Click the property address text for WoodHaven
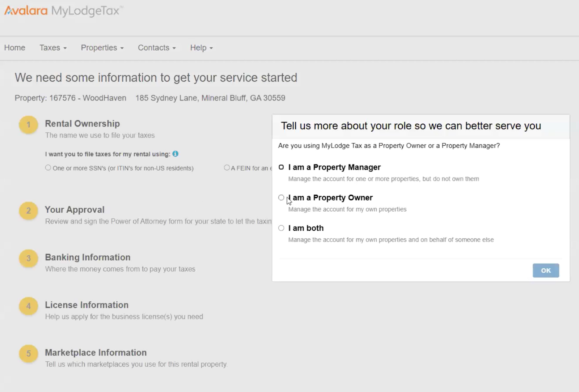579x392 pixels. 210,98
